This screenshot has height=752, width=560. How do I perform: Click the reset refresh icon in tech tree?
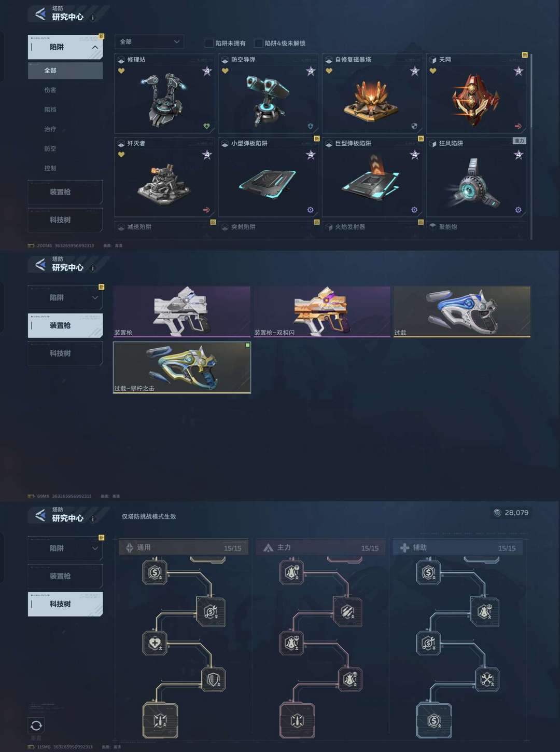pyautogui.click(x=36, y=725)
